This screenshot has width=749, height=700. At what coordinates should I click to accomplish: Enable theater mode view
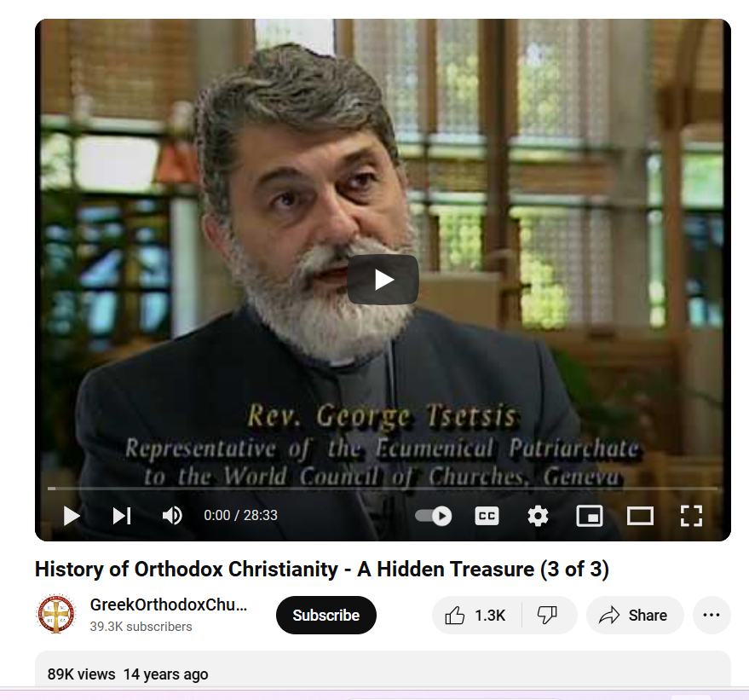point(640,516)
